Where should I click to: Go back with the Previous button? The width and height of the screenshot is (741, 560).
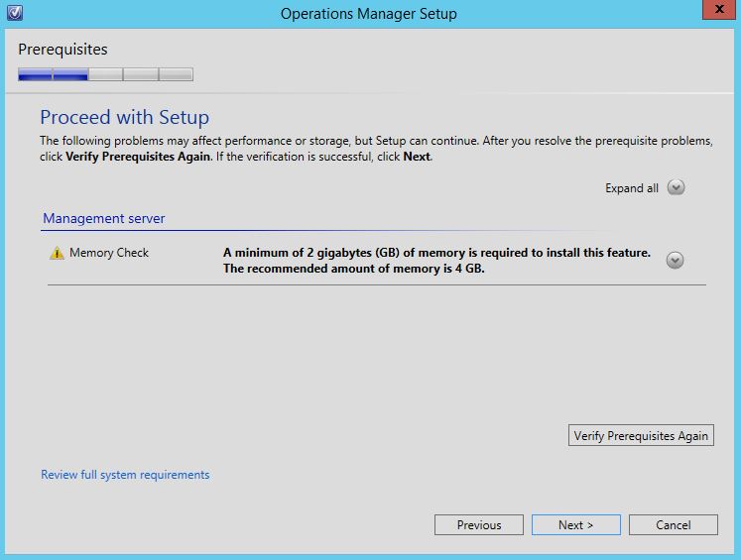point(479,525)
